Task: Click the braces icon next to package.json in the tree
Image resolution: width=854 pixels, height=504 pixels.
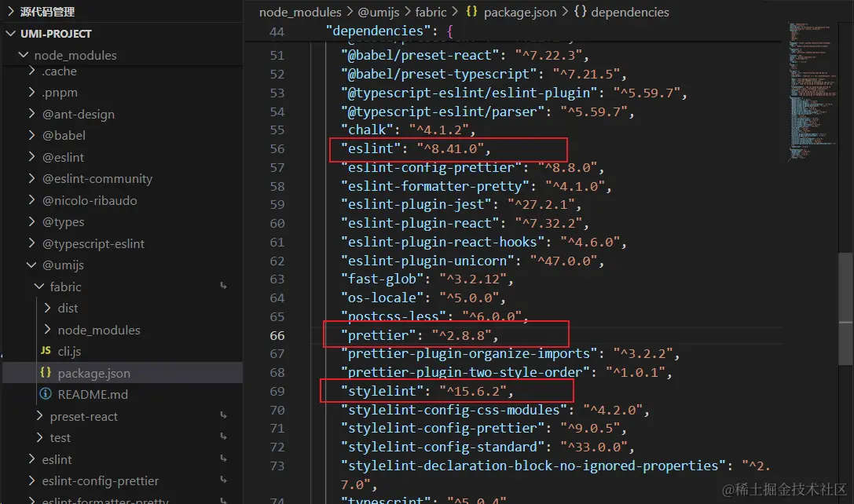Action: 46,373
